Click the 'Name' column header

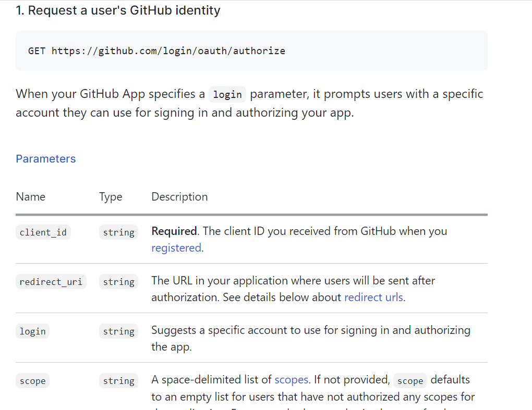pos(31,196)
